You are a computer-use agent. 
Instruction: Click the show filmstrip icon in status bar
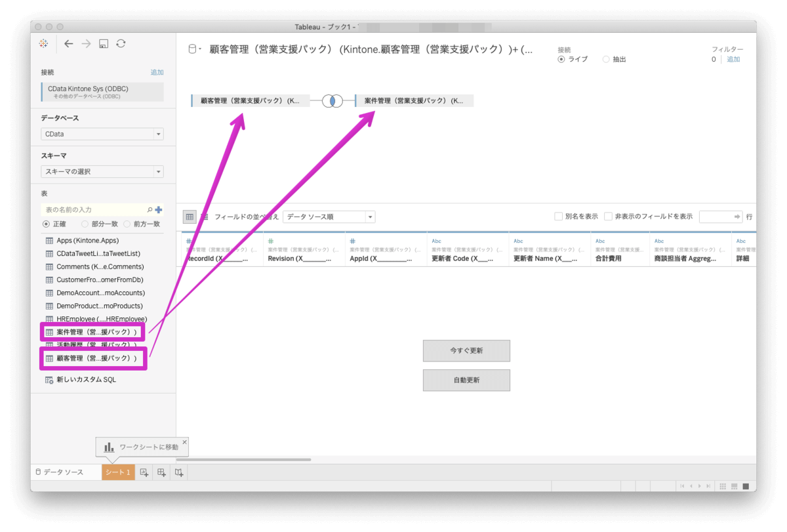[734, 486]
